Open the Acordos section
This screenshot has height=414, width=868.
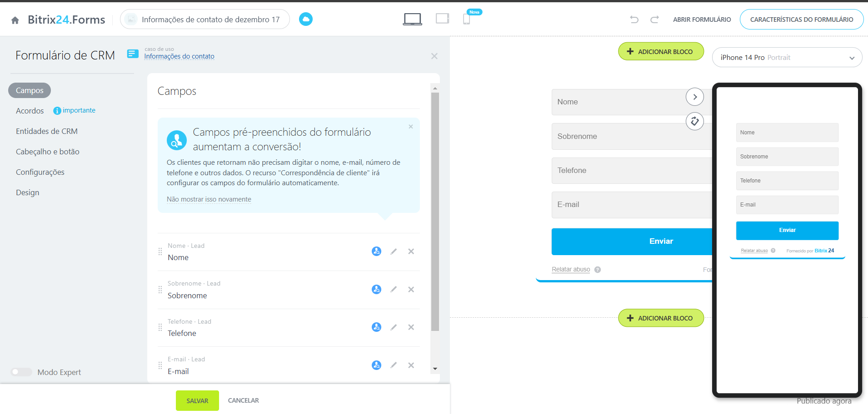coord(30,111)
